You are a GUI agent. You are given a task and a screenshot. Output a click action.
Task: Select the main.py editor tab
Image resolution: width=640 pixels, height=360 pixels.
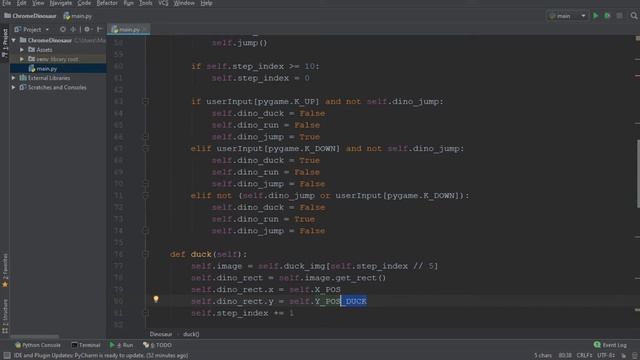coord(128,29)
